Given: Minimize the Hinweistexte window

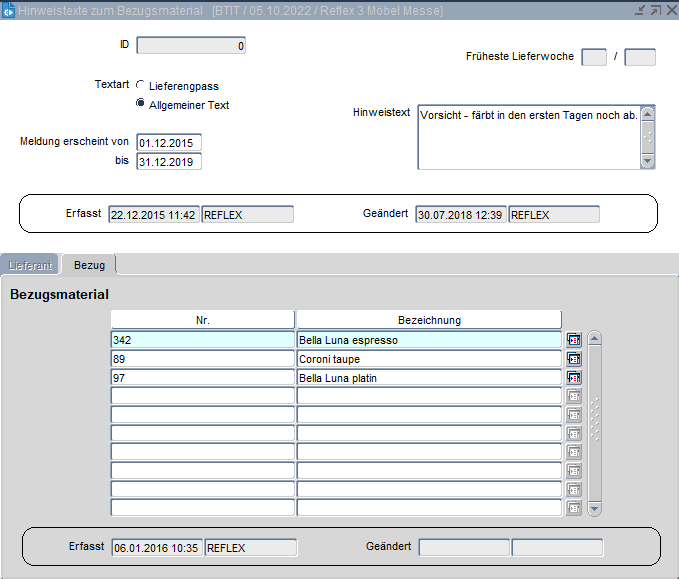Looking at the screenshot, I should click(x=639, y=10).
